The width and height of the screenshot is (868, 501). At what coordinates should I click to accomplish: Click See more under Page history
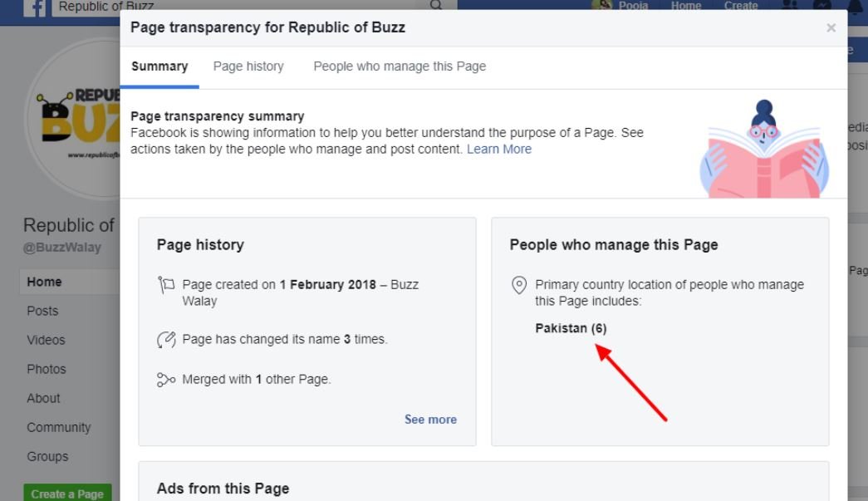tap(430, 420)
